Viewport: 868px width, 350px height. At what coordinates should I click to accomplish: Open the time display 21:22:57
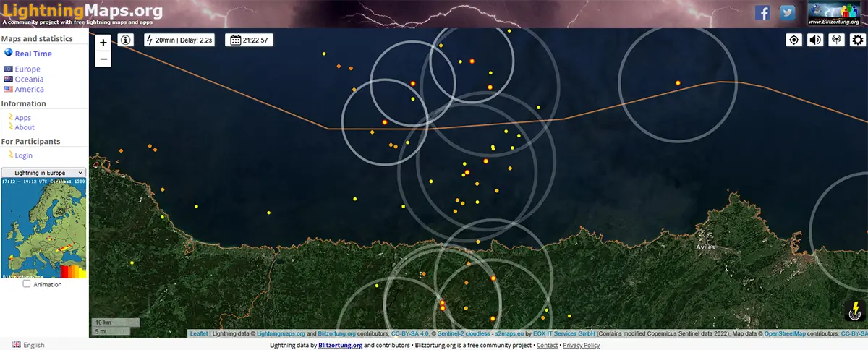(249, 40)
